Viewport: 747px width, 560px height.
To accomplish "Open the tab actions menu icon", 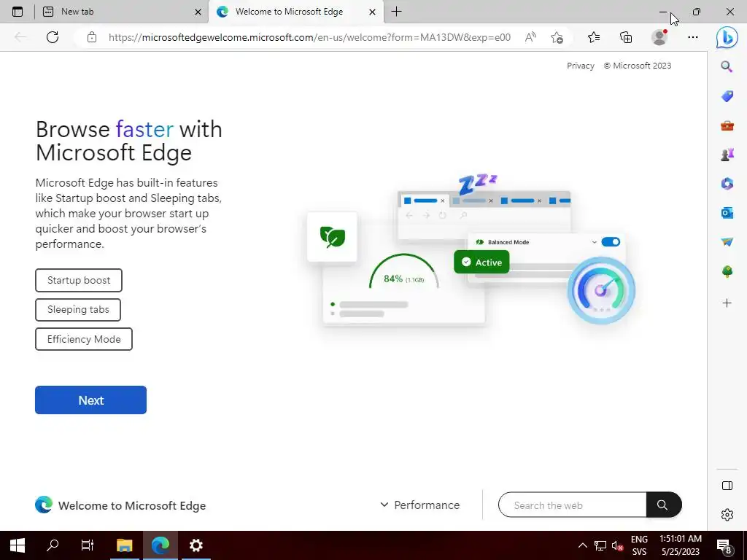I will coord(18,12).
